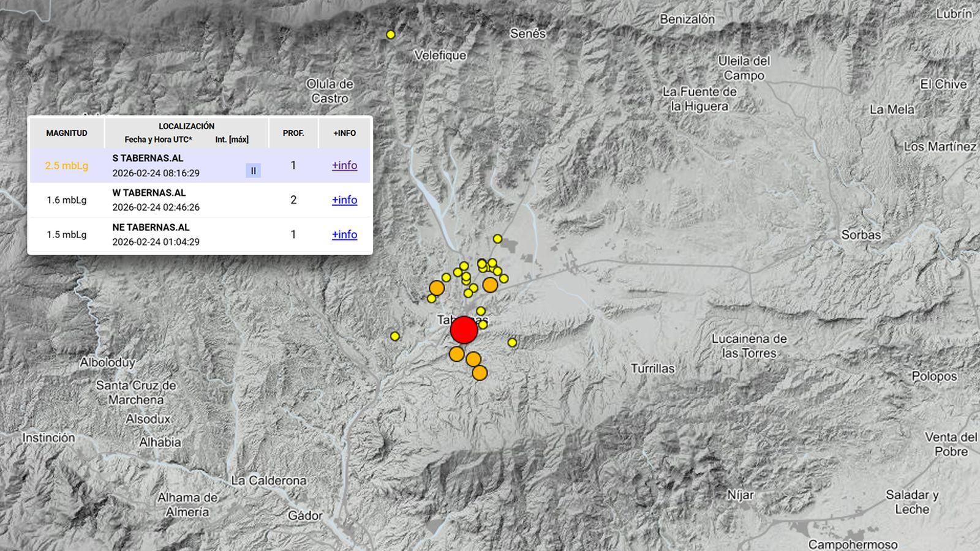980x551 pixels.
Task: Open +info for the 2.5 mbLg S TABERNAS earthquake
Action: click(x=344, y=165)
